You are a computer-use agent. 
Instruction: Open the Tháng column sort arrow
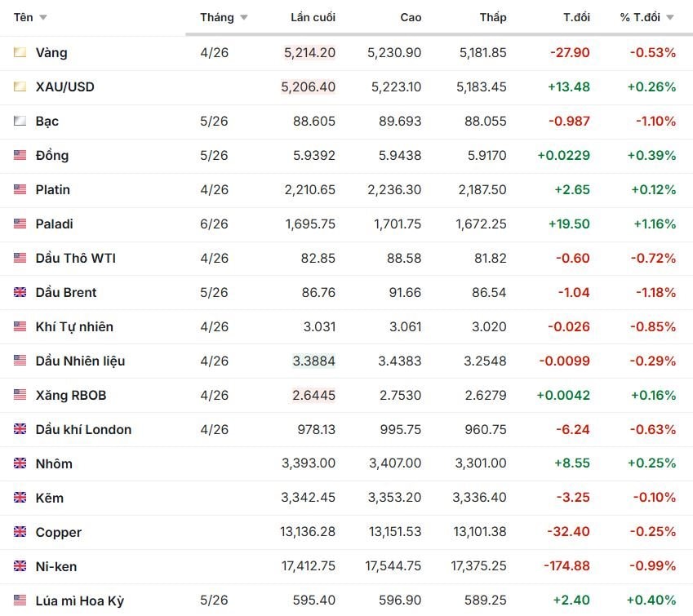244,18
